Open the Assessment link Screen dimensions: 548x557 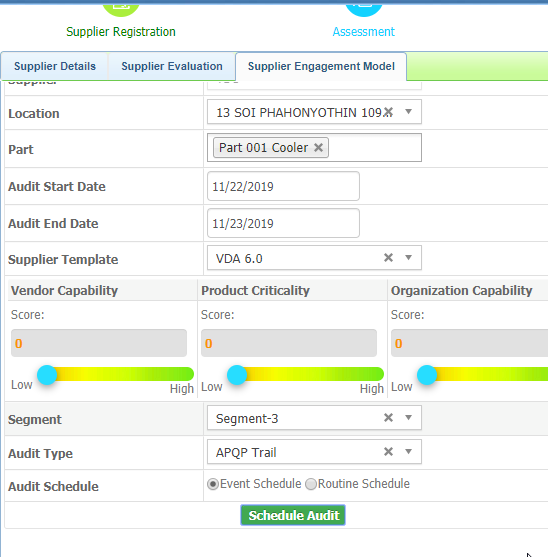[x=364, y=32]
